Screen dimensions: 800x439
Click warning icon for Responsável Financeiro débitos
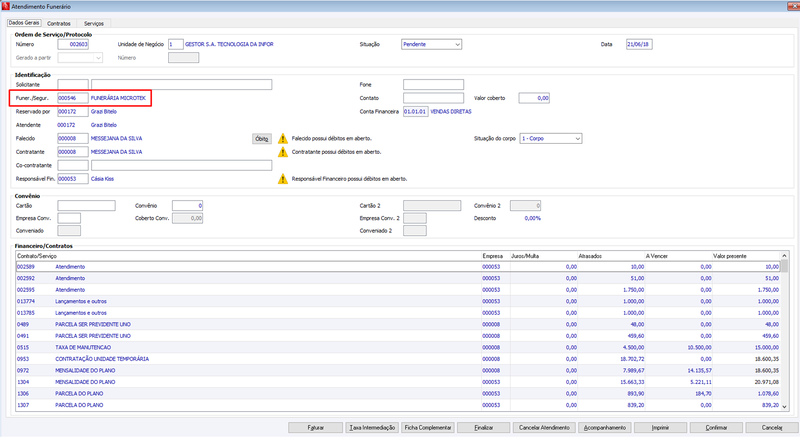tap(283, 179)
